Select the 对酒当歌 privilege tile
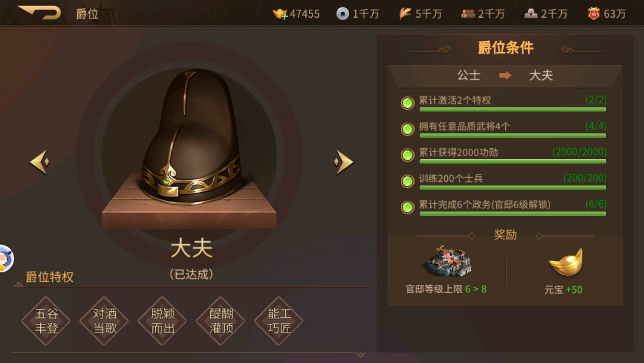 pyautogui.click(x=104, y=321)
